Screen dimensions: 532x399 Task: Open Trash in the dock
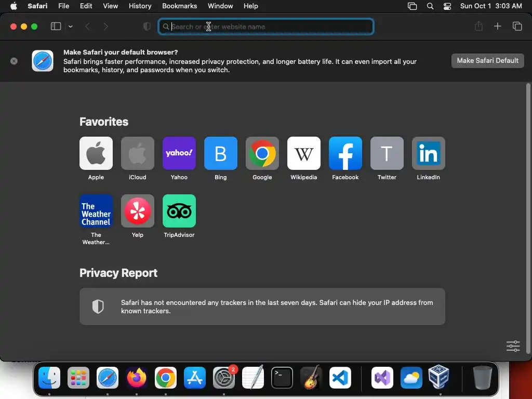click(x=483, y=377)
